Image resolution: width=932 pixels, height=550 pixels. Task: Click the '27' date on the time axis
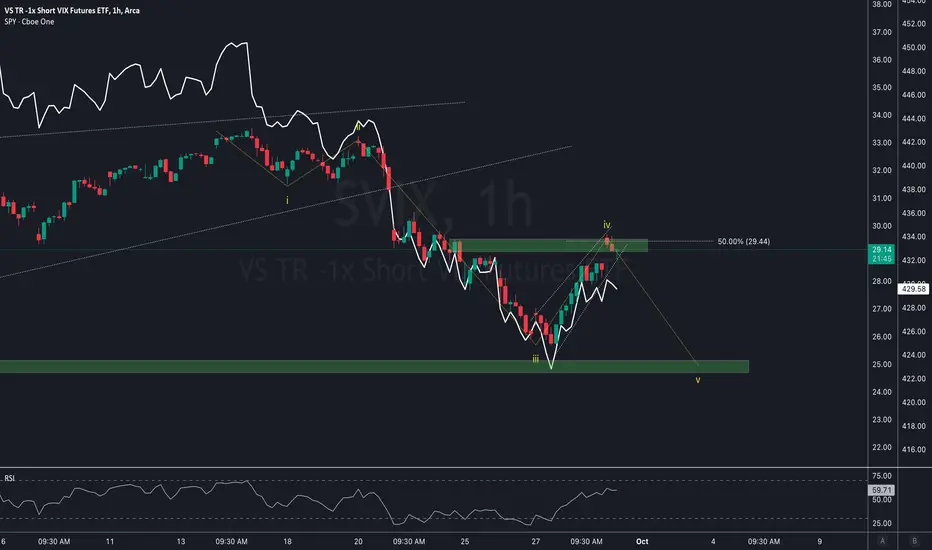click(536, 541)
